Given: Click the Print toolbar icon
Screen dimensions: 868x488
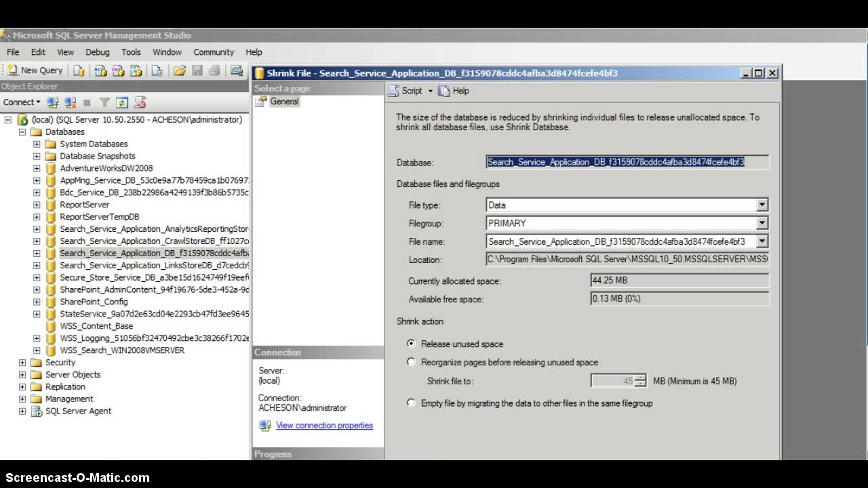Looking at the screenshot, I should pyautogui.click(x=214, y=70).
